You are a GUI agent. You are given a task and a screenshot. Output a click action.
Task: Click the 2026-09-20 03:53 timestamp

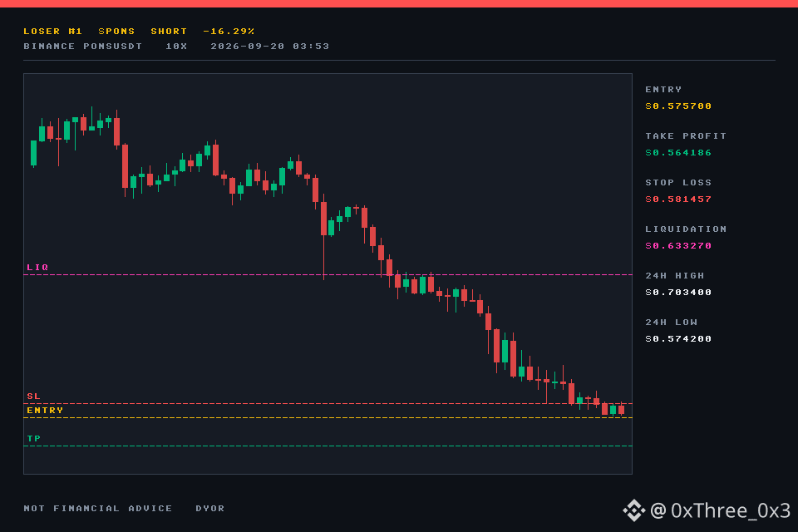(x=269, y=47)
